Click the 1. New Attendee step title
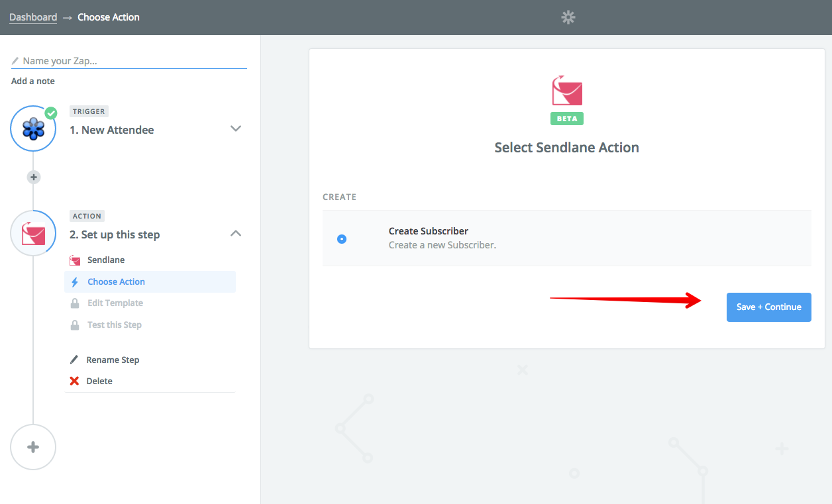Viewport: 832px width, 504px height. click(111, 130)
